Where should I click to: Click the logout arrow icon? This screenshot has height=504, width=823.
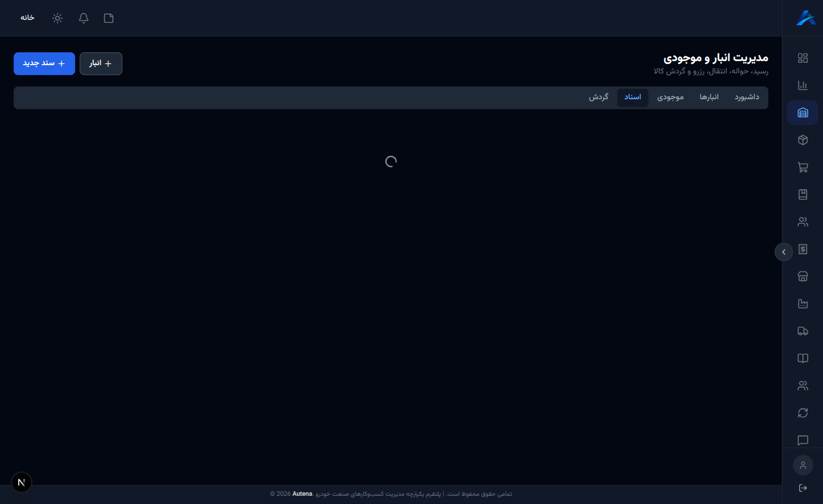(802, 488)
